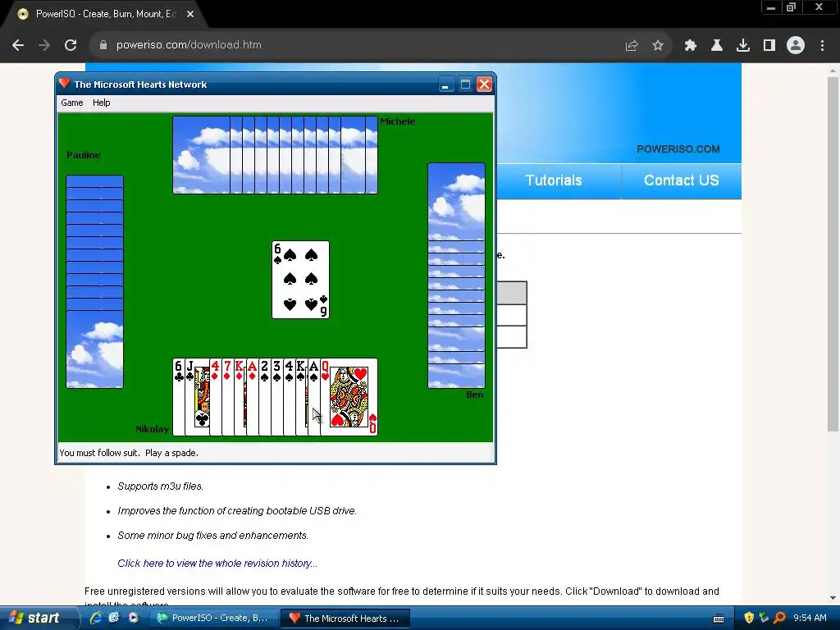Open Chrome Labs flask icon

[x=717, y=46]
